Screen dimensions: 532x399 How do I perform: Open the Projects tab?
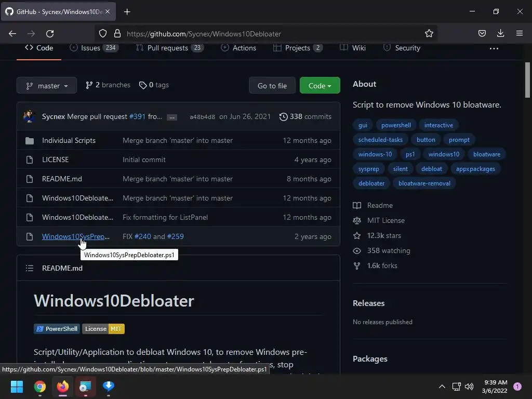(x=298, y=48)
